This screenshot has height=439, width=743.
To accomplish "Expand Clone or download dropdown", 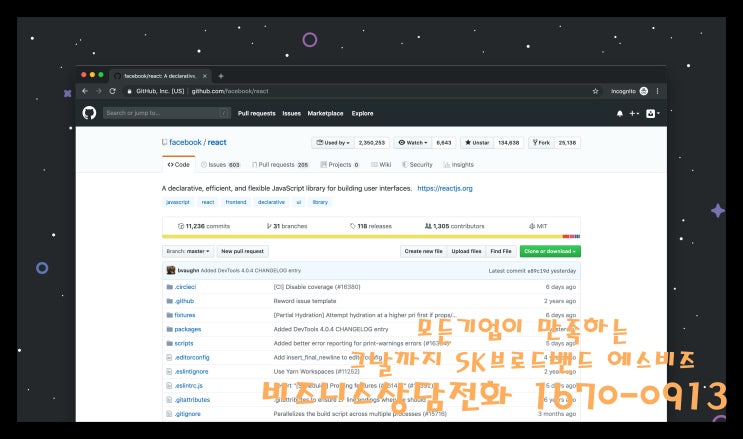I will point(550,251).
